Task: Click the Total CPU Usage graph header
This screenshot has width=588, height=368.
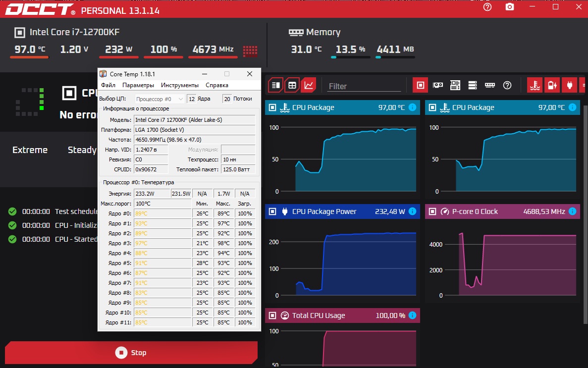Action: pos(342,315)
